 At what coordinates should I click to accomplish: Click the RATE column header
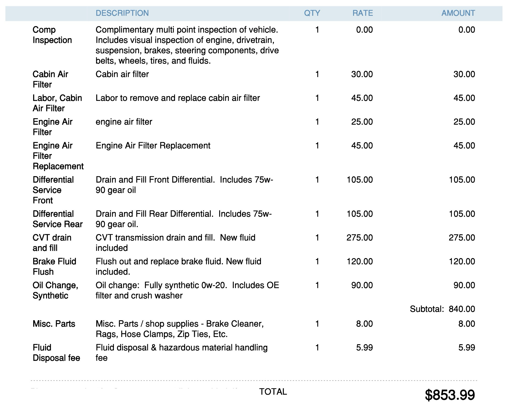coord(362,13)
